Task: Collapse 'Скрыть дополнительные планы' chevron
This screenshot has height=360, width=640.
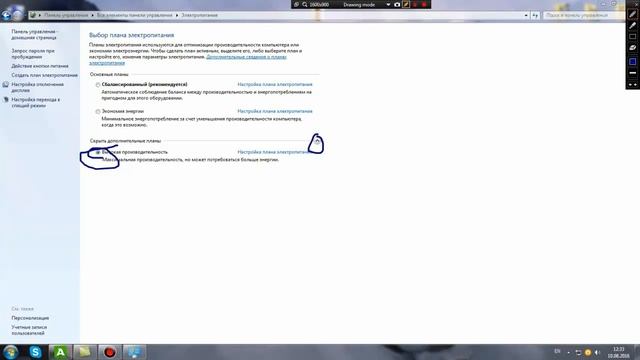Action: (x=317, y=141)
